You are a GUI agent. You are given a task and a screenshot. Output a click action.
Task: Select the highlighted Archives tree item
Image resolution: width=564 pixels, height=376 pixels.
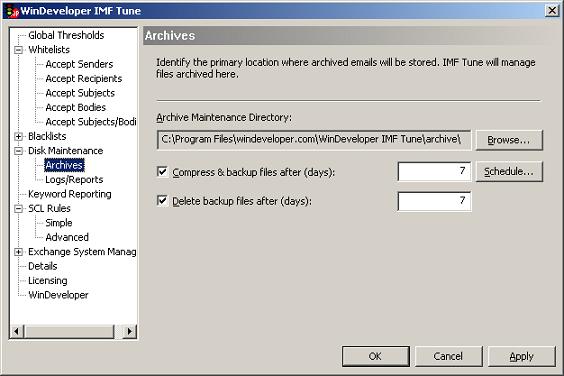64,165
